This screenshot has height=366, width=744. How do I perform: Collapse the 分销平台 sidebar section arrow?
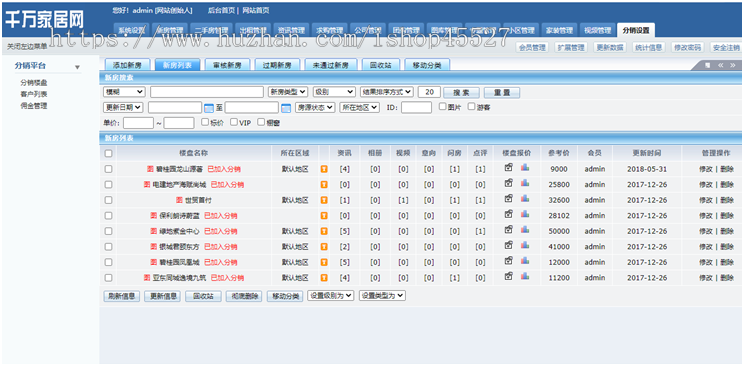coord(77,67)
